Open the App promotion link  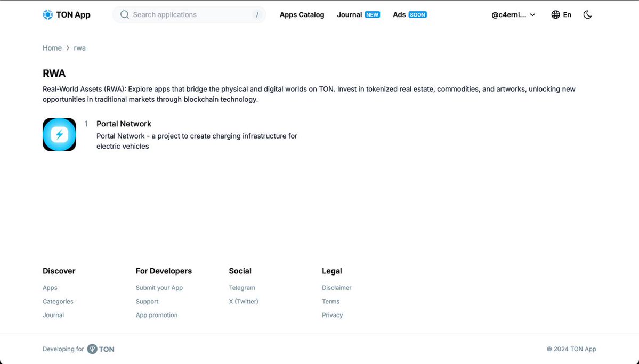[x=157, y=315]
